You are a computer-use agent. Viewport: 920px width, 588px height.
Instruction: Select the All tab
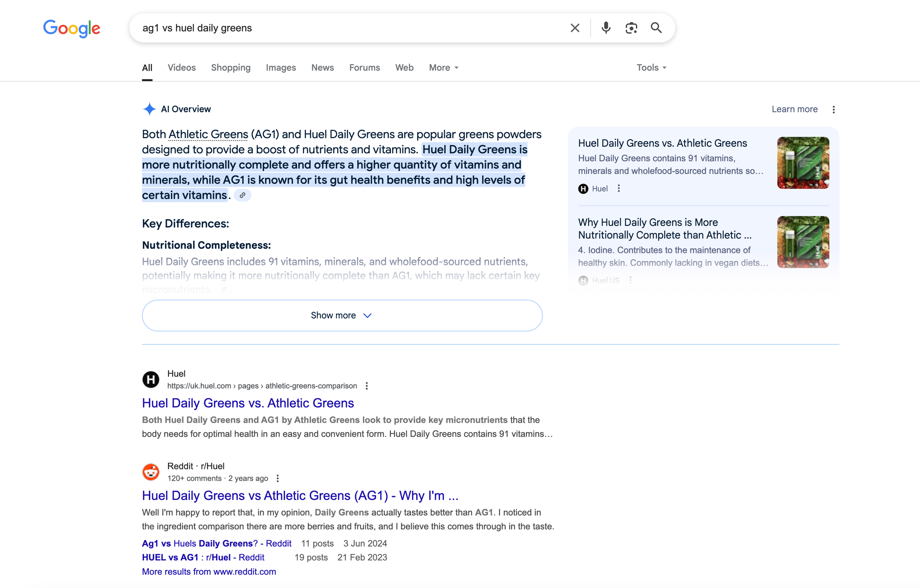[x=147, y=68]
